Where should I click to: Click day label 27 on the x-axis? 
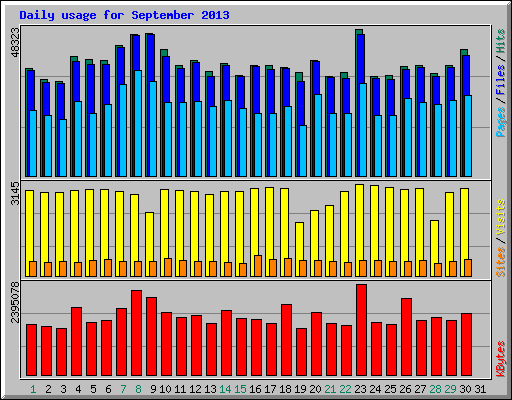click(420, 389)
